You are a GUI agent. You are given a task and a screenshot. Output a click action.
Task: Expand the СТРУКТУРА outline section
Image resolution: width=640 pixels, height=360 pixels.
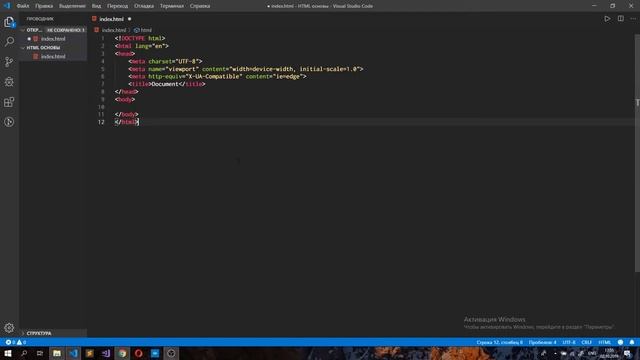click(53, 333)
